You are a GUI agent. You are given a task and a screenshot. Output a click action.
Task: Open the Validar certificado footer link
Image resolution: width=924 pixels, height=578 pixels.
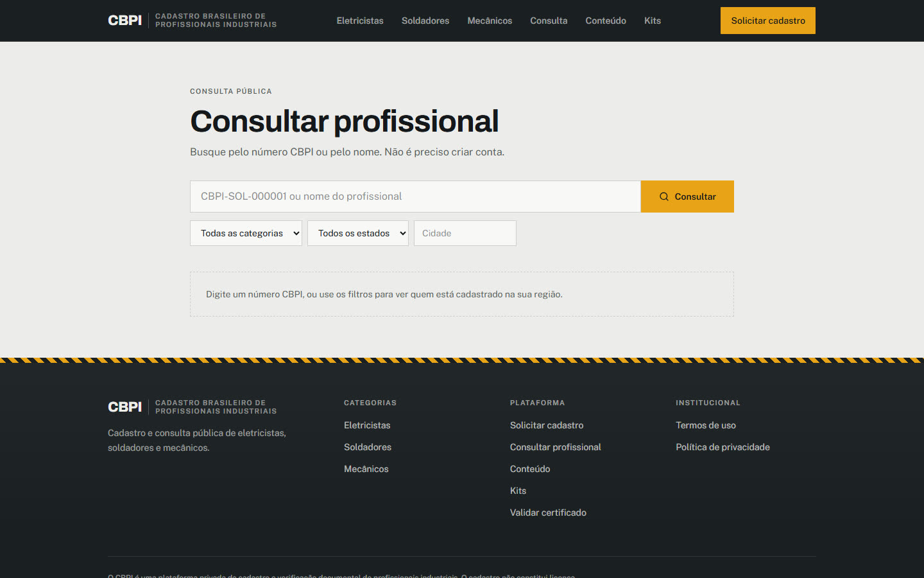click(x=548, y=512)
